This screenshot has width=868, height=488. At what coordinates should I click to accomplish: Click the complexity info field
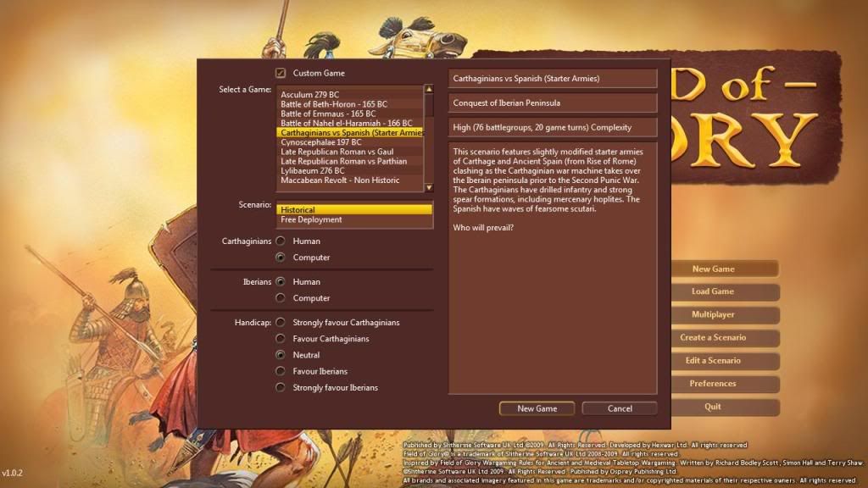tap(553, 127)
